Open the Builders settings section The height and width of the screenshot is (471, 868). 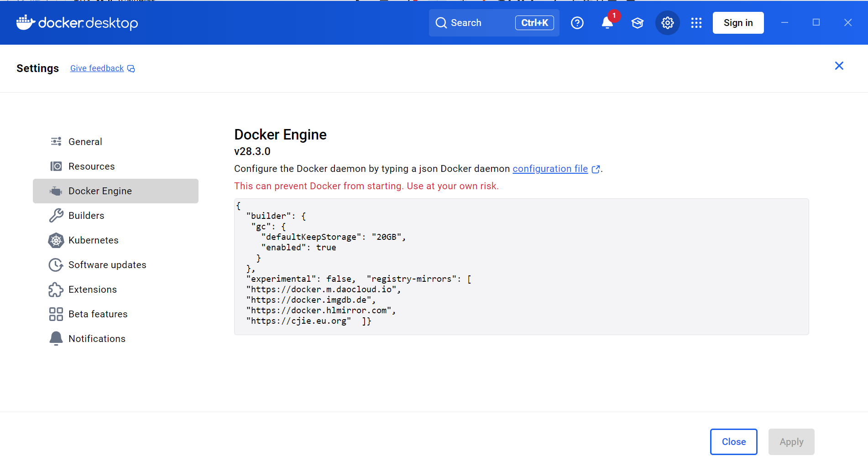coord(115,216)
